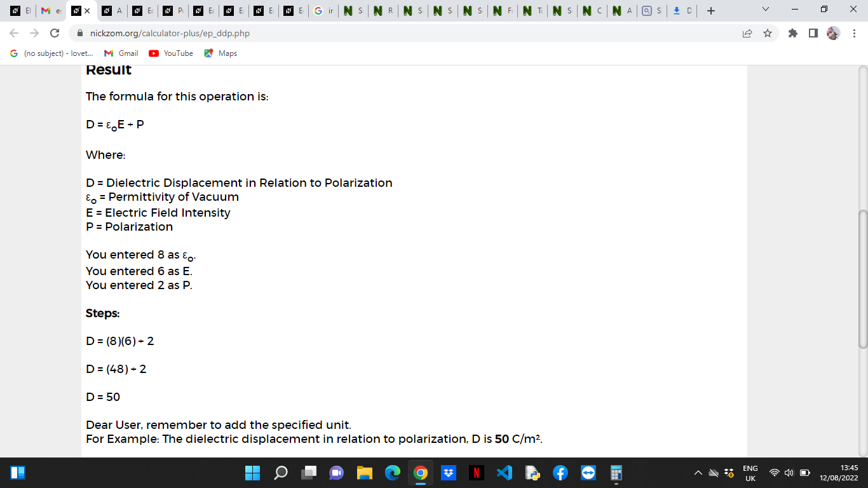Open taskbar Search
Viewport: 868px width, 488px height.
tap(281, 473)
